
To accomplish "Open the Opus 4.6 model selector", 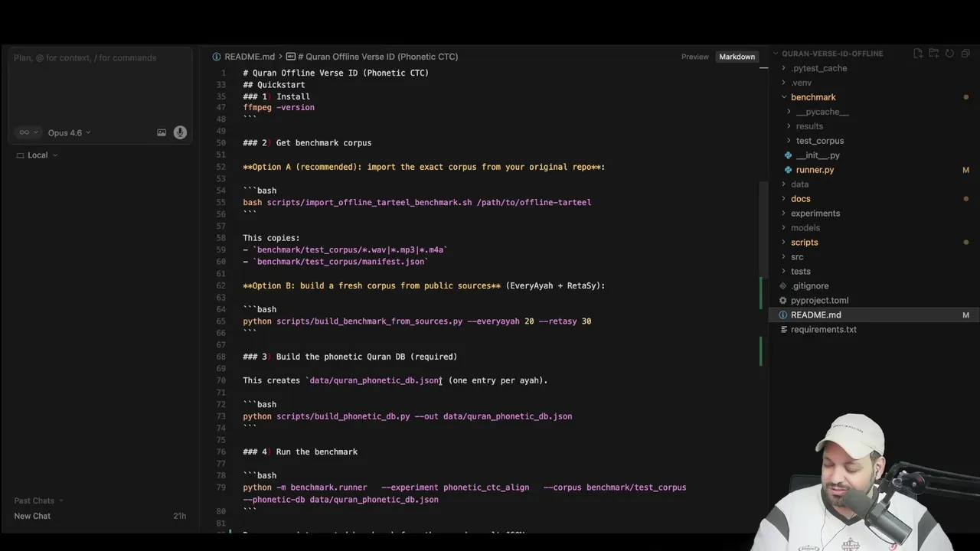I will (69, 132).
